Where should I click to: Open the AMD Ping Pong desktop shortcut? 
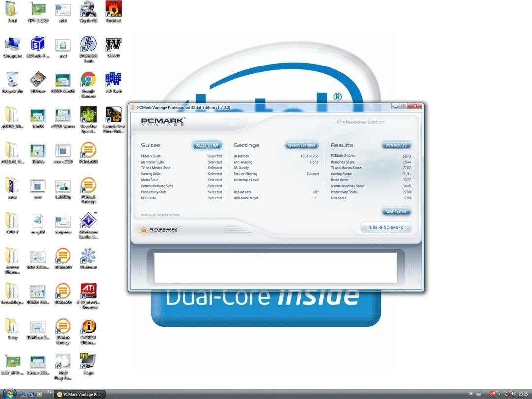coord(63,367)
